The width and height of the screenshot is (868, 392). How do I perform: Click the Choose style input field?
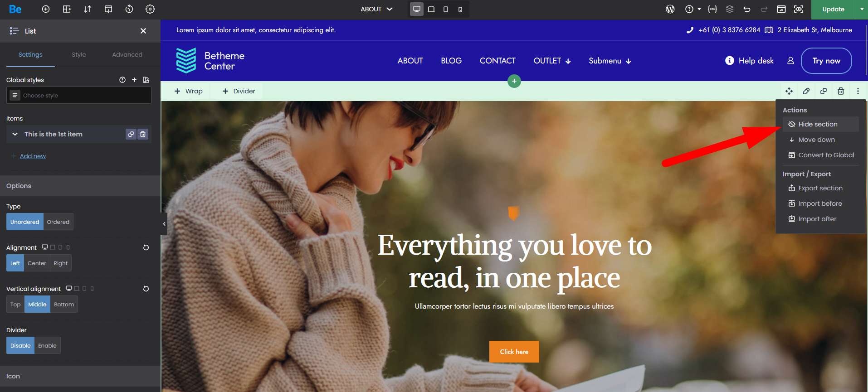coord(79,95)
